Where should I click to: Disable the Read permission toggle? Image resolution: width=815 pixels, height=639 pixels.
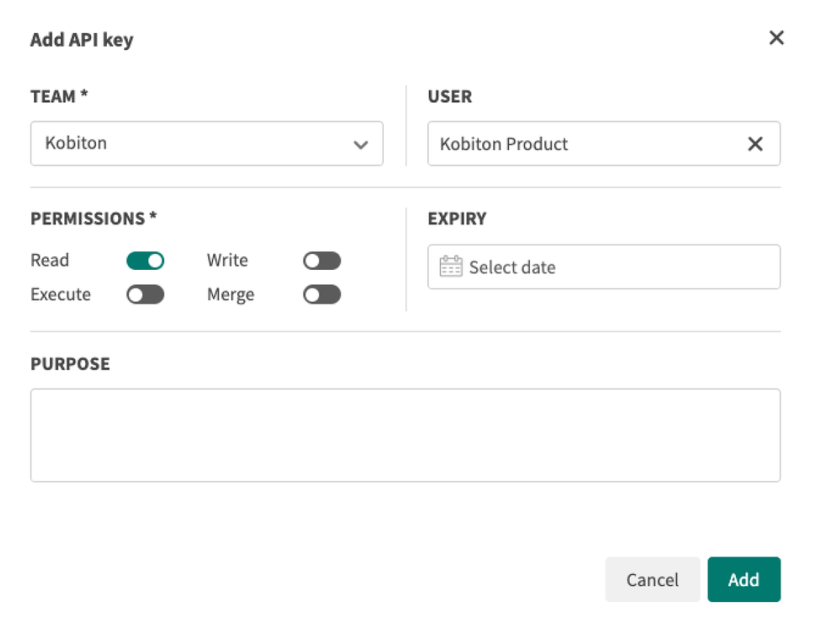pyautogui.click(x=145, y=260)
